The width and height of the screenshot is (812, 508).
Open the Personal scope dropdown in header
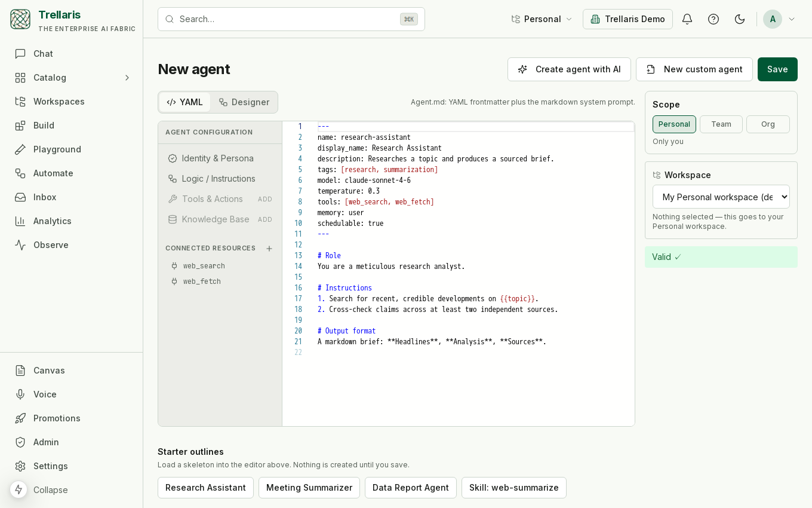tap(542, 19)
